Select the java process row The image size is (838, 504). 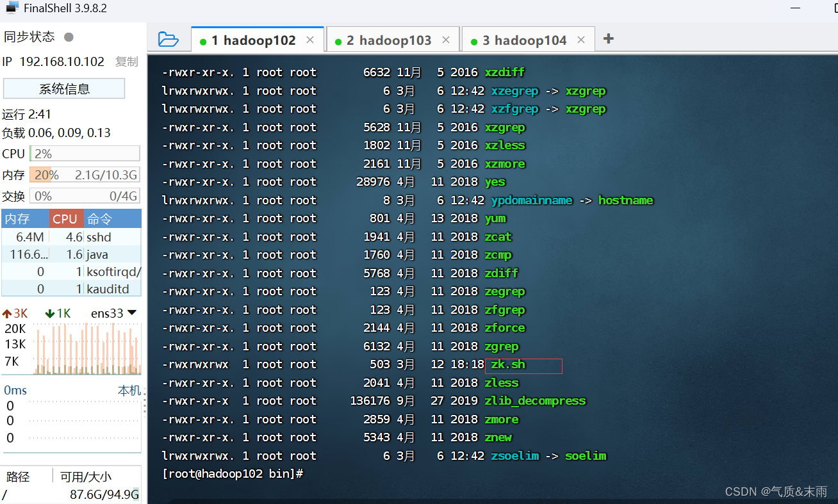coord(71,254)
